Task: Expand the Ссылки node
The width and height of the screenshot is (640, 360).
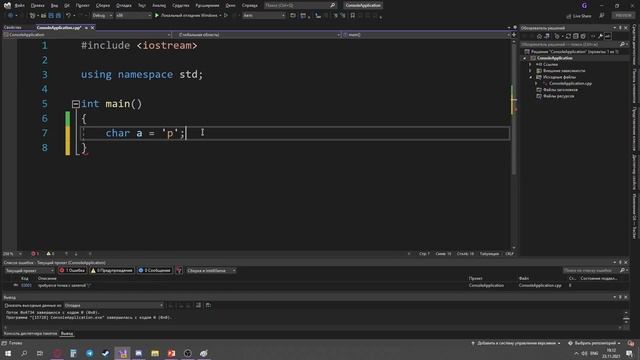Action: (x=531, y=64)
